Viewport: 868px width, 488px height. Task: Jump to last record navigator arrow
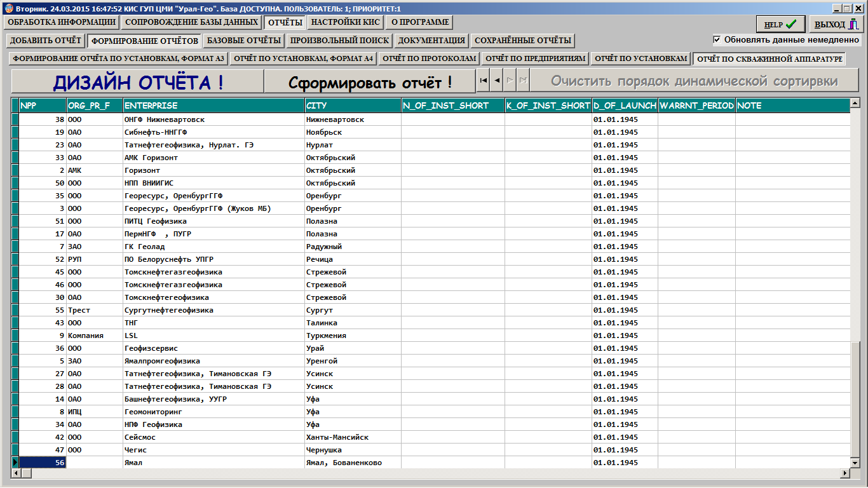(523, 81)
